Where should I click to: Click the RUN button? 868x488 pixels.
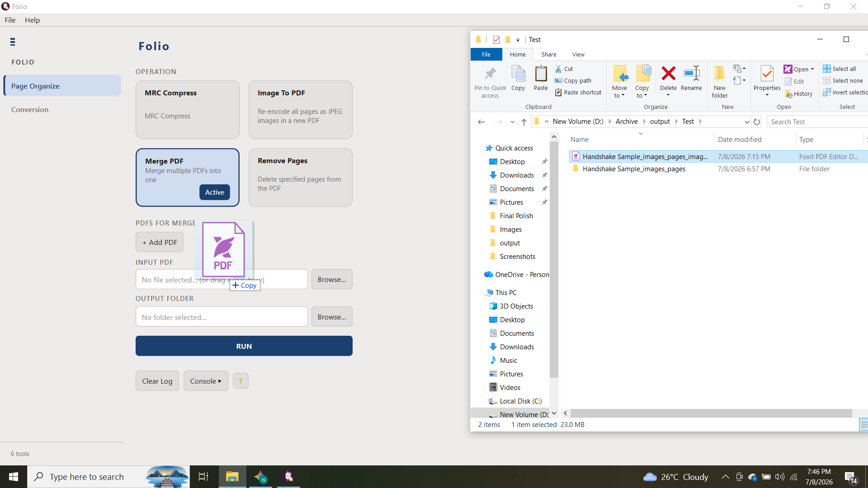click(244, 346)
